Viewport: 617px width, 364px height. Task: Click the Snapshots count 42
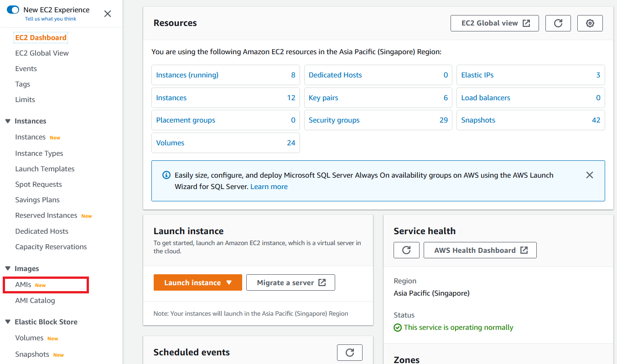point(596,120)
